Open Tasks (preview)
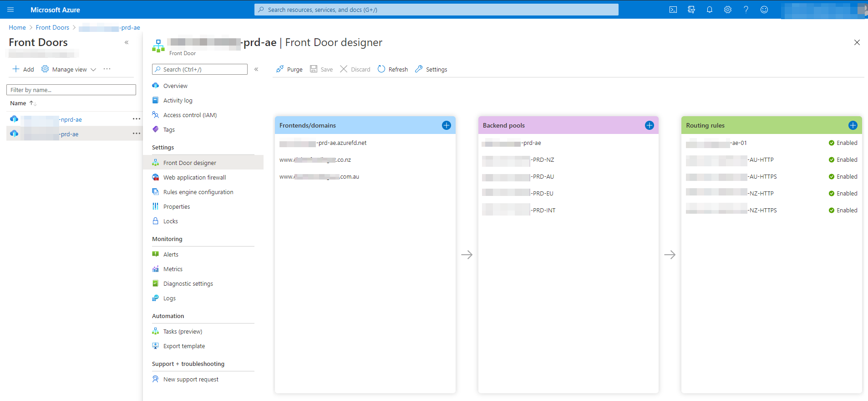 183,331
